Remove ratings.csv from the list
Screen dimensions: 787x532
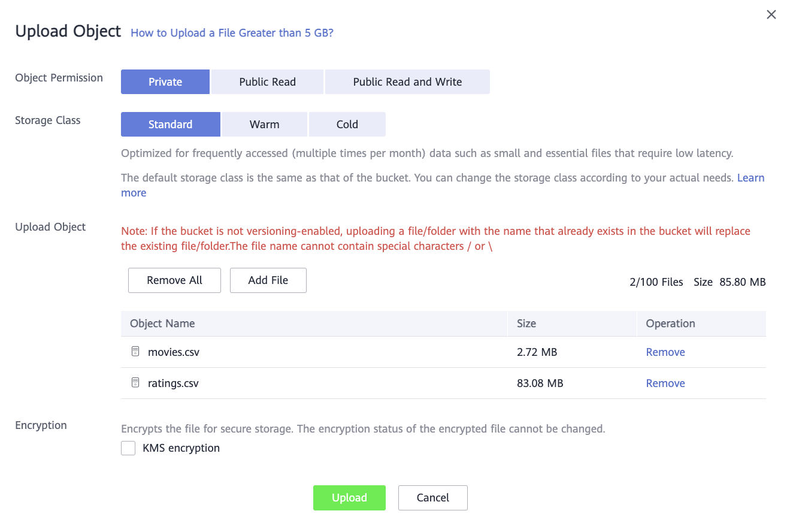[665, 383]
